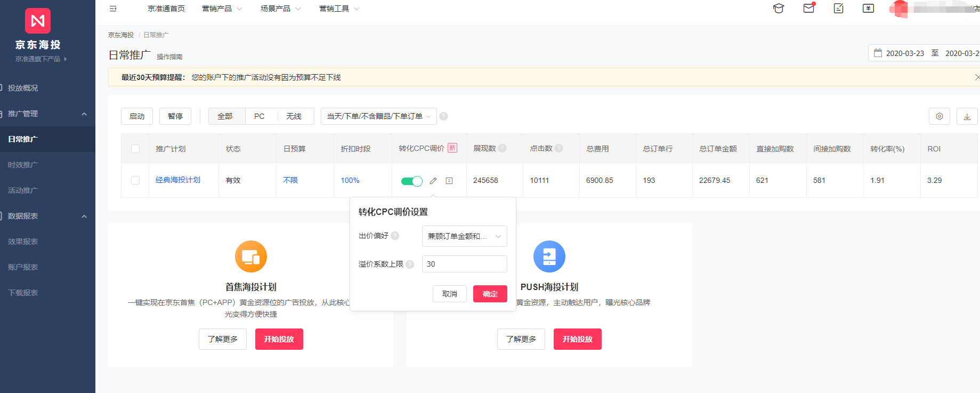Click the 溢价系数上限 input field
The width and height of the screenshot is (980, 393).
(x=464, y=264)
